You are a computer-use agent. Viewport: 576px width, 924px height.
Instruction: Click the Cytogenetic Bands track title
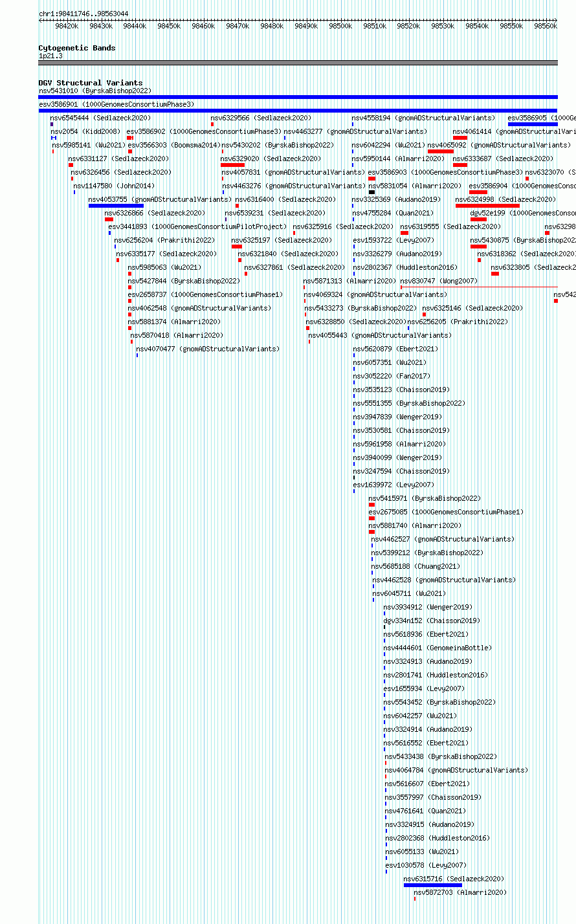click(77, 48)
